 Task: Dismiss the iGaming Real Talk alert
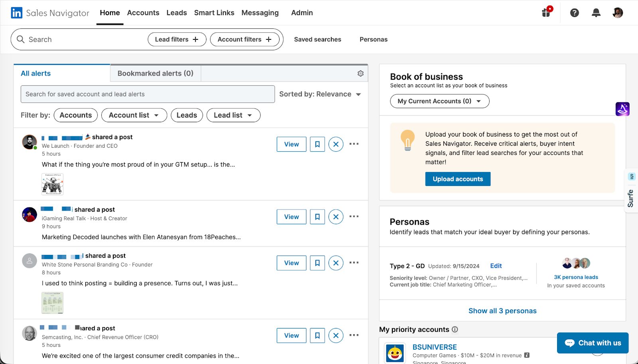tap(336, 217)
